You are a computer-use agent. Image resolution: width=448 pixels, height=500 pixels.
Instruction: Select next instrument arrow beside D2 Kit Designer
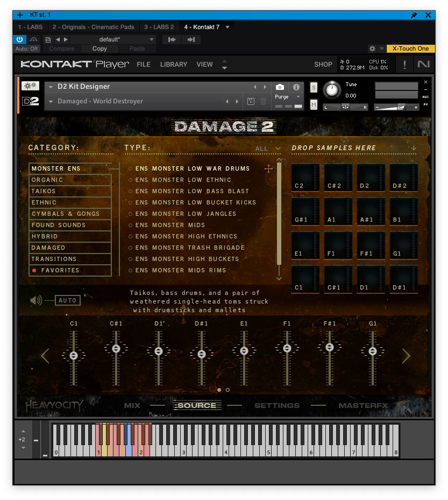click(x=265, y=87)
